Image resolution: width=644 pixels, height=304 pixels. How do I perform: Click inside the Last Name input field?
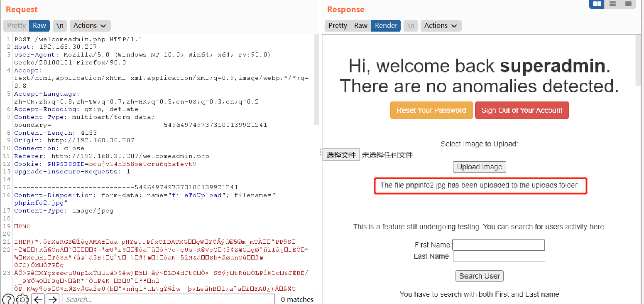point(498,256)
